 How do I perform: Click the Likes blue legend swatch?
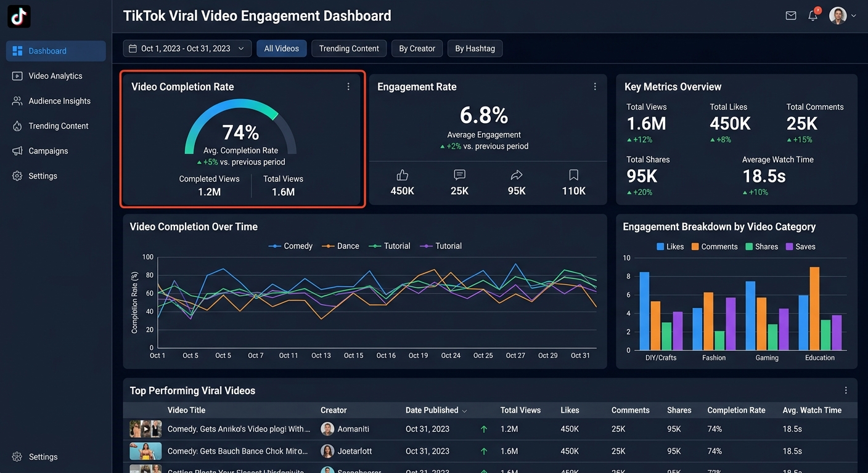[x=660, y=246]
